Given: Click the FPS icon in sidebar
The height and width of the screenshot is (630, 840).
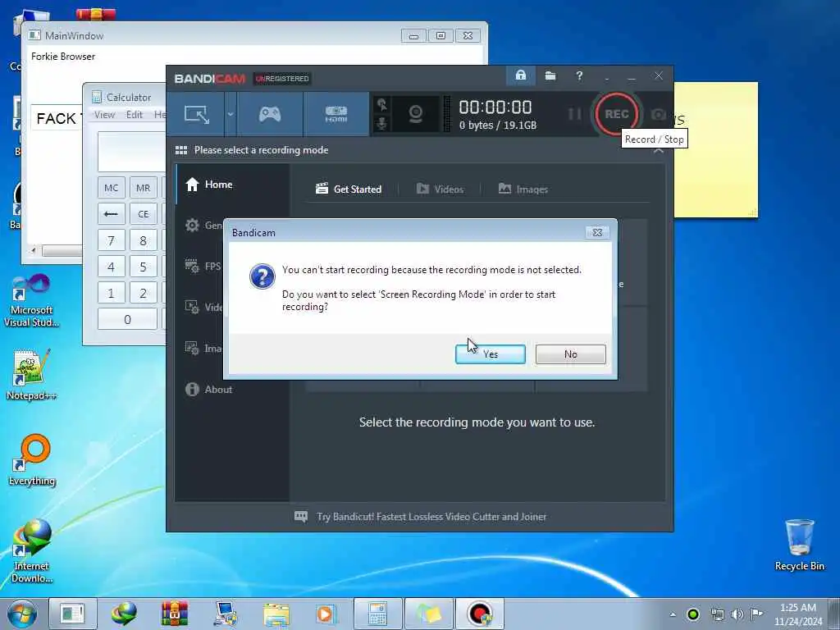Looking at the screenshot, I should [x=192, y=267].
